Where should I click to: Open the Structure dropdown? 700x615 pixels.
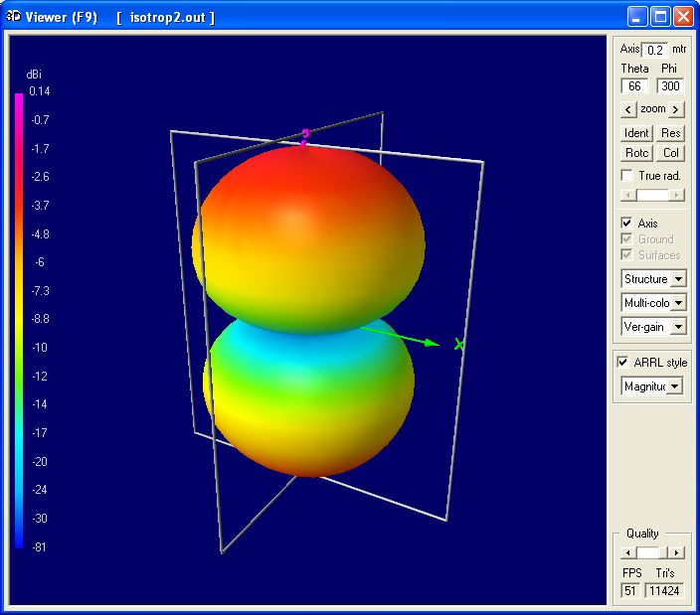(679, 279)
